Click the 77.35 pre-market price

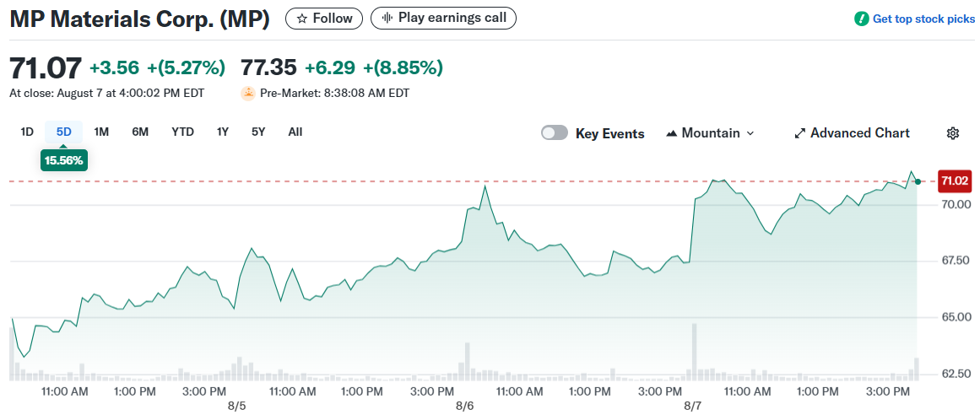[x=269, y=67]
